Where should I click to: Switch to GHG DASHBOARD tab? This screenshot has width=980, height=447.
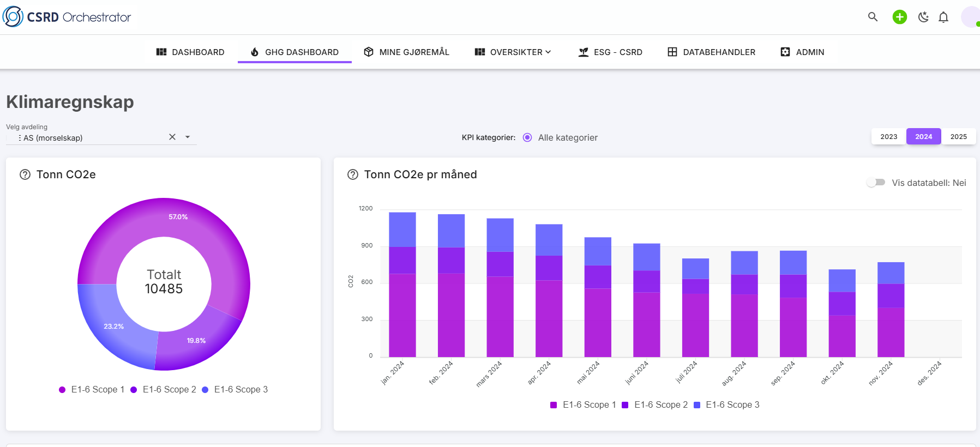click(x=294, y=52)
